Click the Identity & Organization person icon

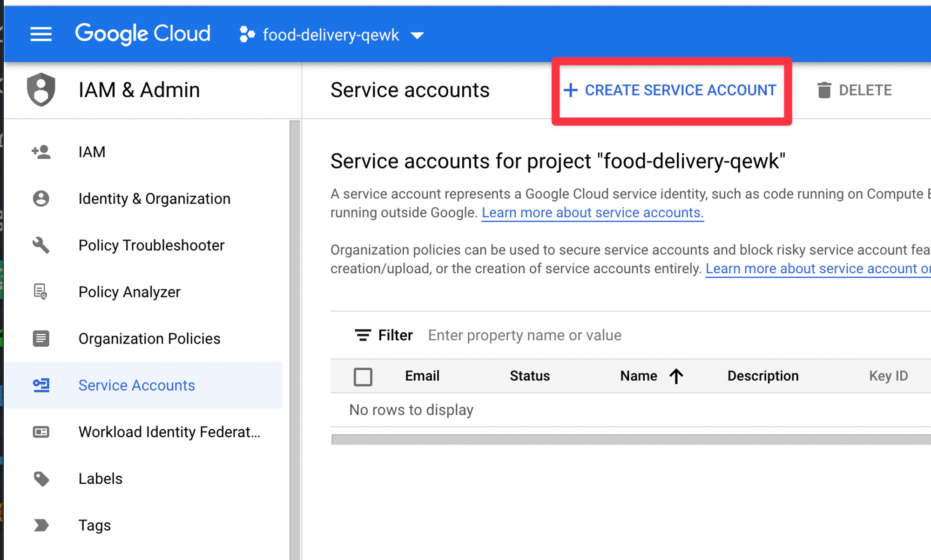41,199
